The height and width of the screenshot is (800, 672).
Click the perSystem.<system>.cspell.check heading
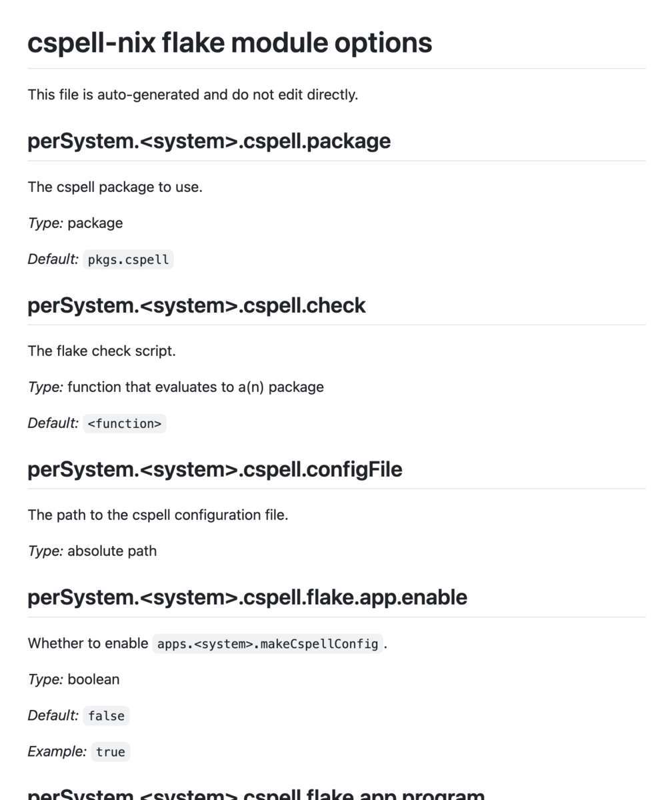pyautogui.click(x=197, y=305)
